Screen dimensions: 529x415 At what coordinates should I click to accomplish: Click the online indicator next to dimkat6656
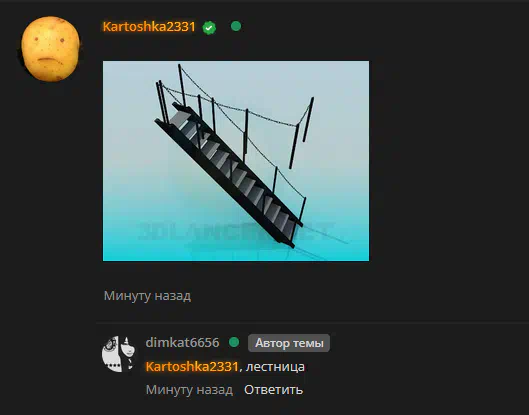[x=234, y=342]
